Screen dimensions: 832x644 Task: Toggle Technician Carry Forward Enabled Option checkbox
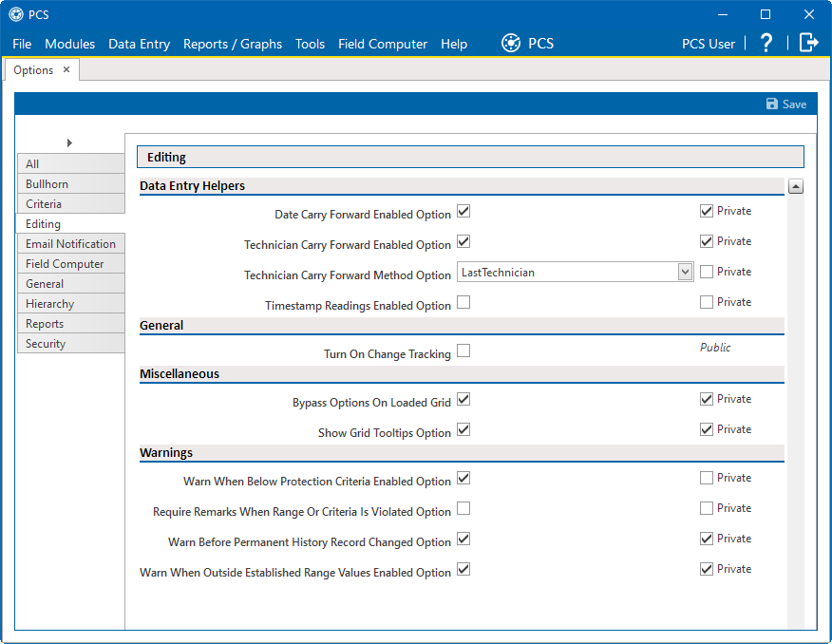click(463, 241)
